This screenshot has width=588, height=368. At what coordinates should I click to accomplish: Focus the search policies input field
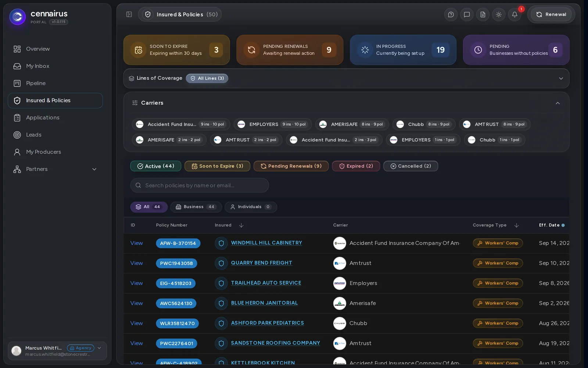200,185
